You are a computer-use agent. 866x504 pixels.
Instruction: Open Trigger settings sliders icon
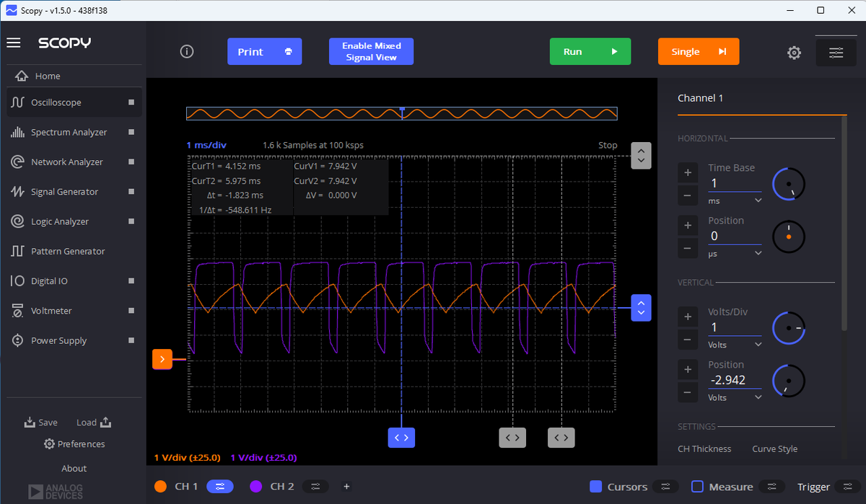[847, 487]
